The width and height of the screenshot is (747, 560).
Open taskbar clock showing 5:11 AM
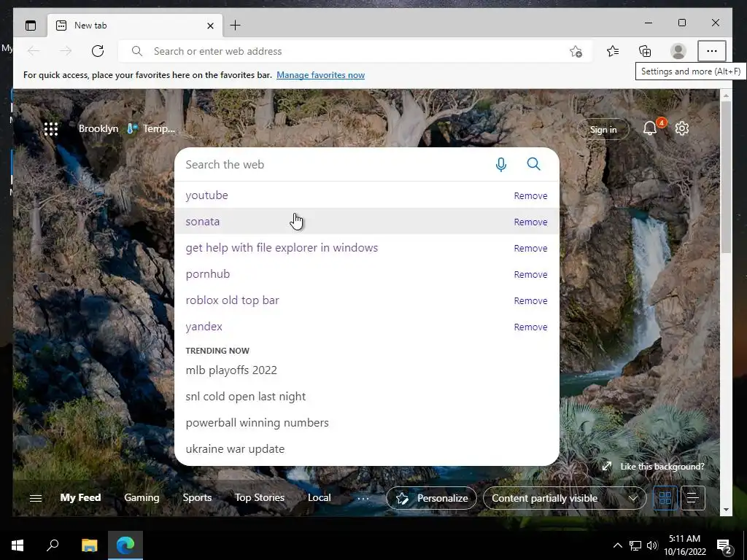[x=684, y=545]
